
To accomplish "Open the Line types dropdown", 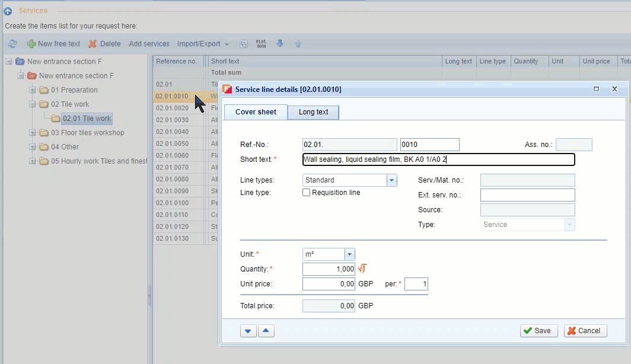I will click(391, 180).
